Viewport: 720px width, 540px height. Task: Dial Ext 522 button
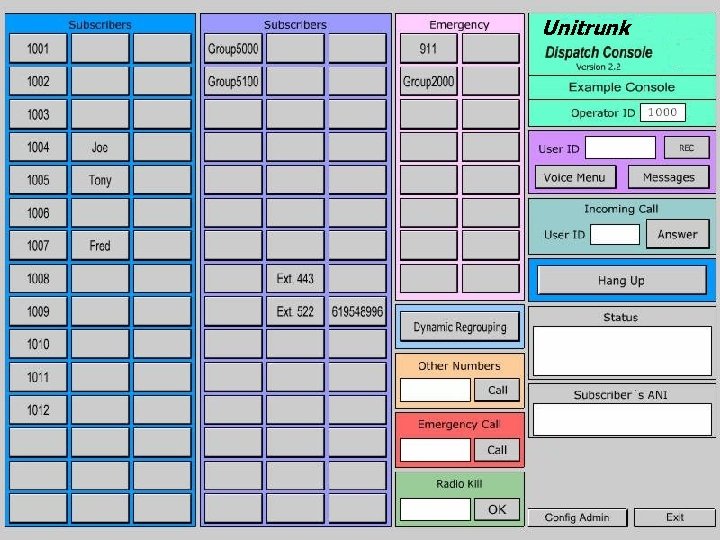coord(295,312)
